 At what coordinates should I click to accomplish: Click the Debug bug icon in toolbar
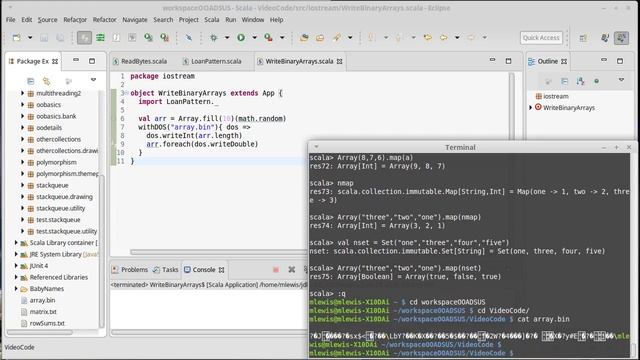click(x=213, y=38)
